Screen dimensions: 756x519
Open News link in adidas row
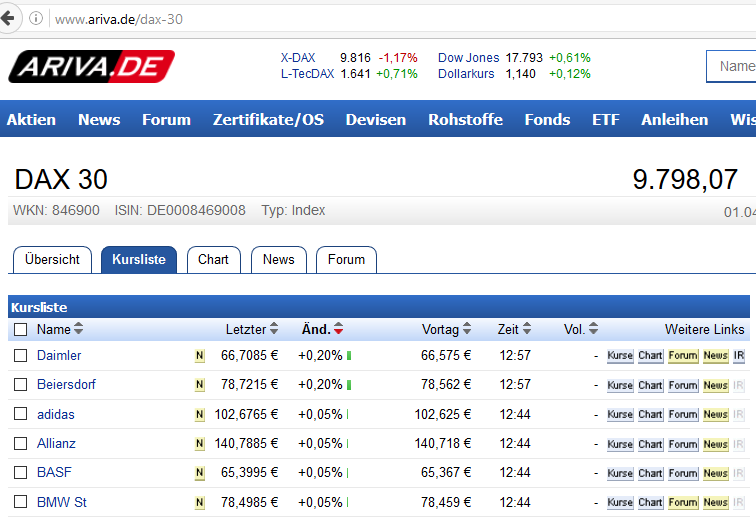pyautogui.click(x=716, y=415)
